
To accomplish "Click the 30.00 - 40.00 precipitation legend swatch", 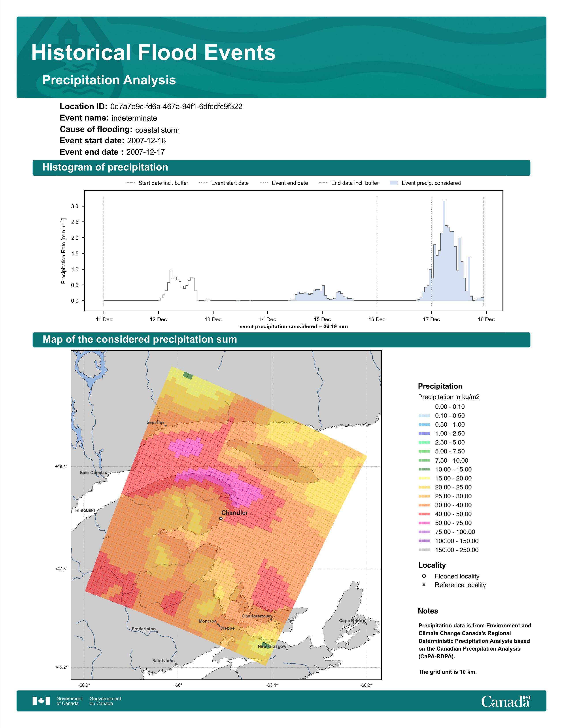I will pyautogui.click(x=424, y=505).
